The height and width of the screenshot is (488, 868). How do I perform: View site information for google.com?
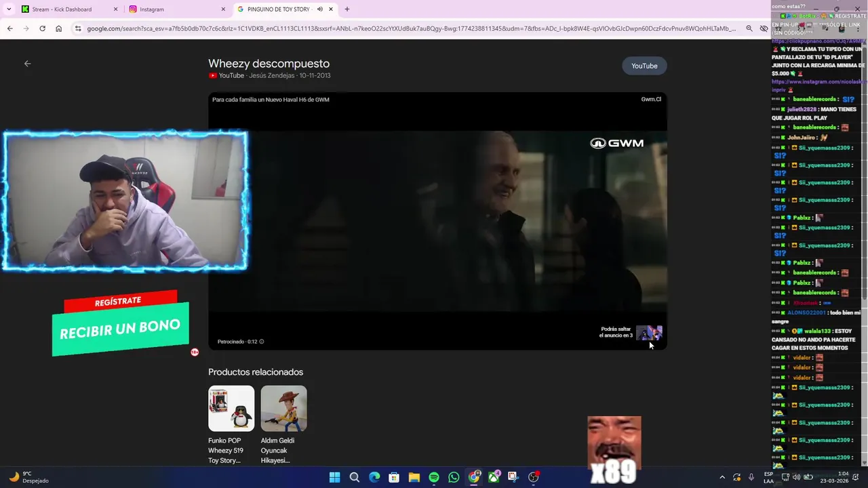click(x=78, y=28)
